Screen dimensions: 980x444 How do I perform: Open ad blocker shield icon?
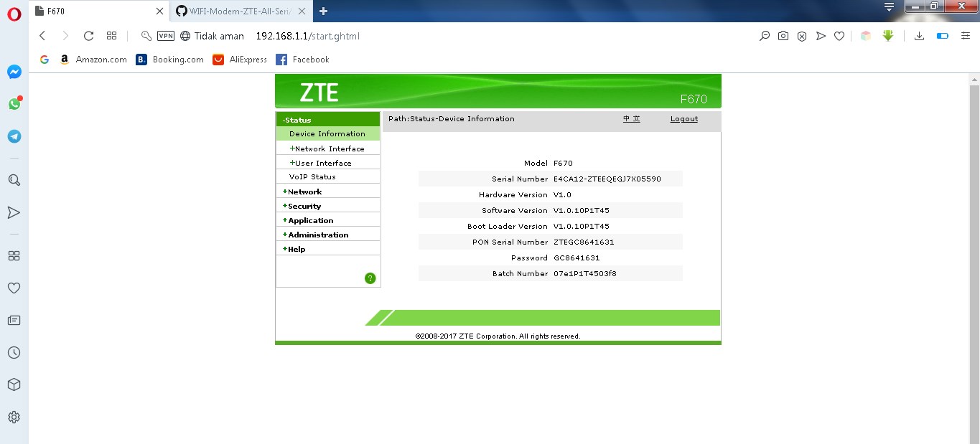click(x=802, y=36)
